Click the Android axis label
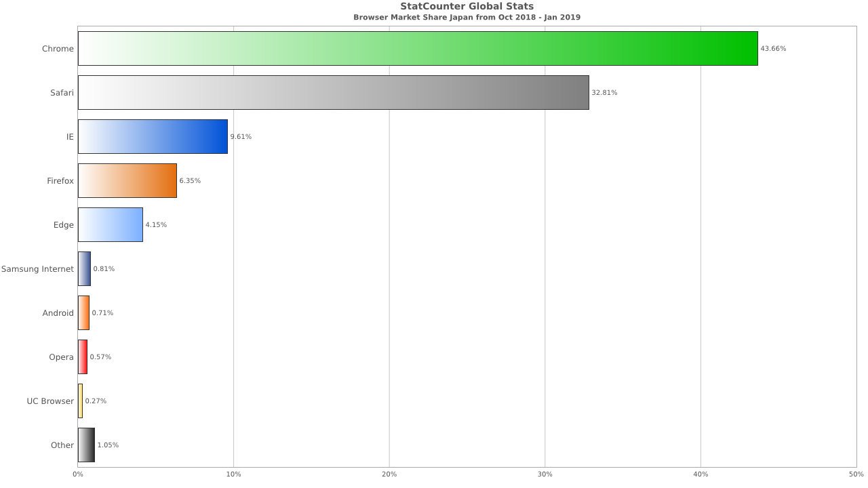This screenshot has width=868, height=488. click(58, 313)
